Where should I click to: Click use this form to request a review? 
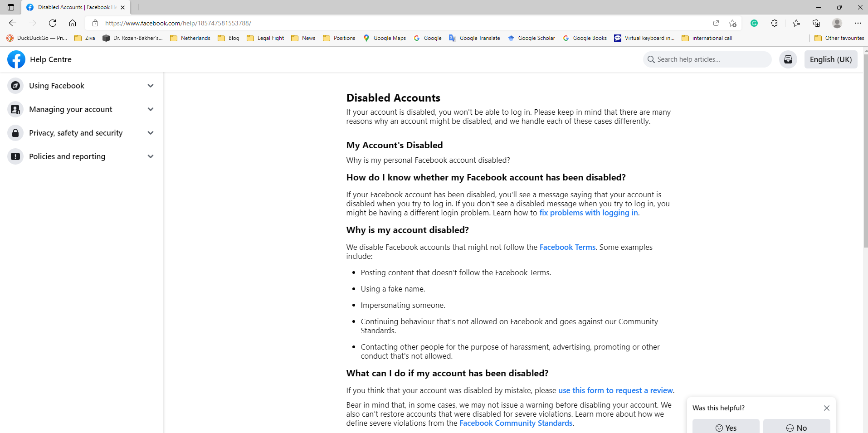(615, 391)
